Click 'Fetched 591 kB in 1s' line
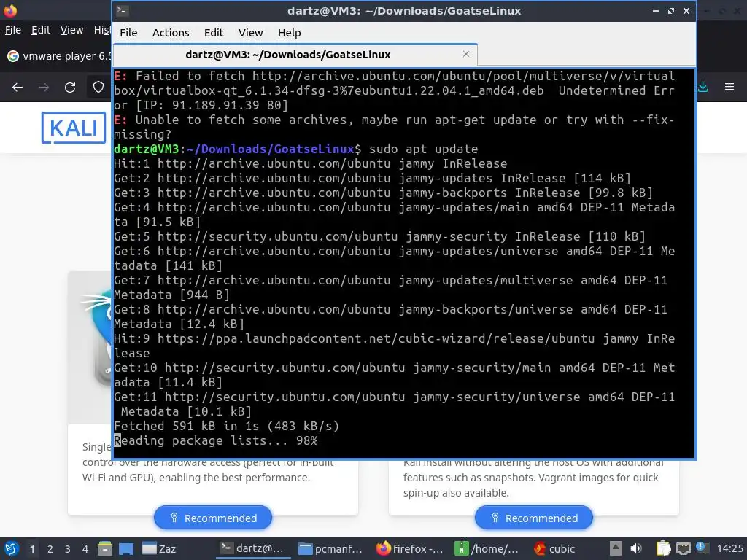 coord(227,426)
